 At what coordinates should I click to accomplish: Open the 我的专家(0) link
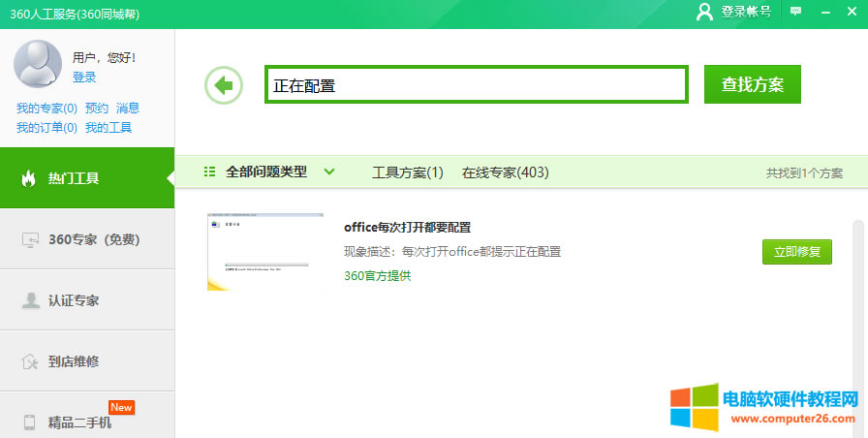(x=46, y=109)
